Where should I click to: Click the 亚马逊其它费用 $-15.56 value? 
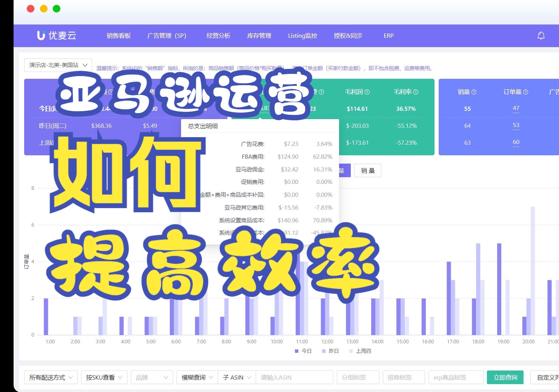288,208
